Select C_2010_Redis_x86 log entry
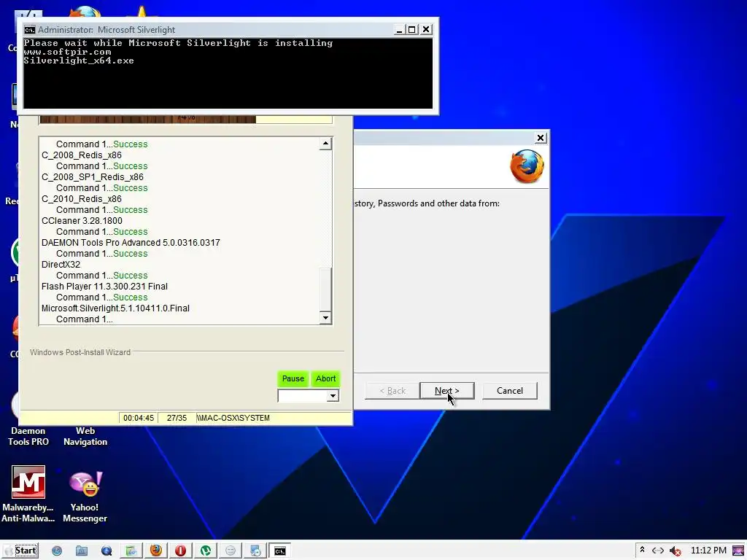The image size is (747, 560). pos(82,198)
